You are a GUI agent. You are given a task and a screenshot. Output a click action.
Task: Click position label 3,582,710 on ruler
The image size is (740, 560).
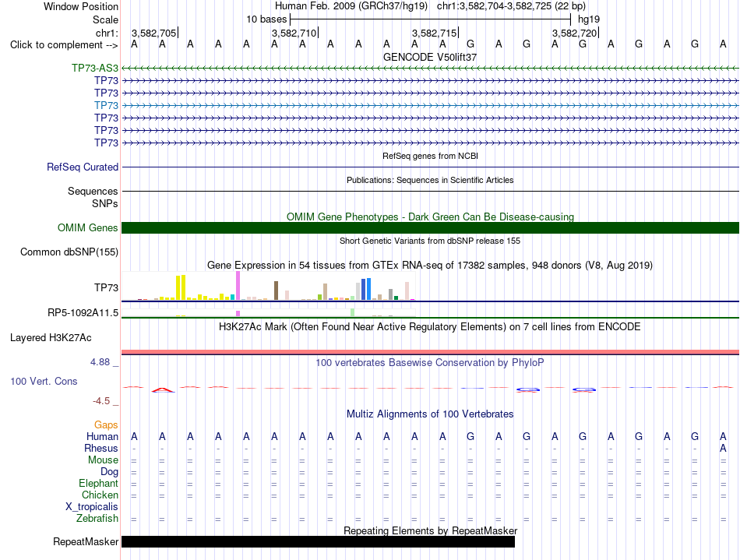coord(294,33)
